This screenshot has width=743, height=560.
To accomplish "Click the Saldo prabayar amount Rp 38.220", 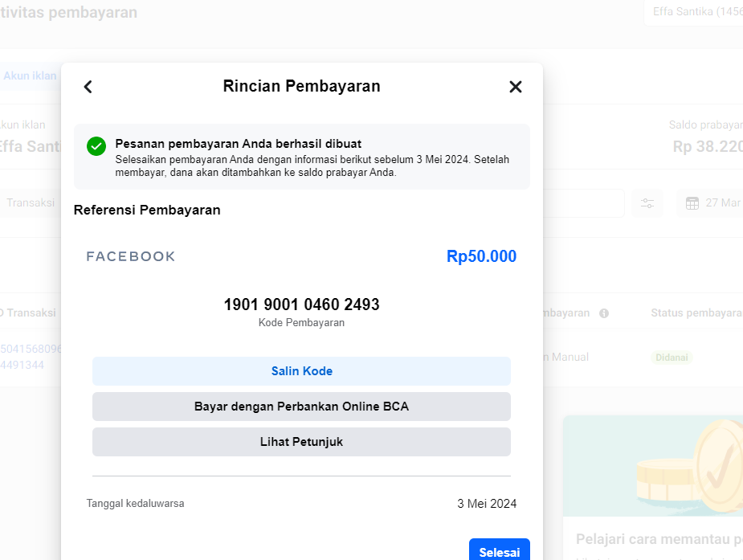I will click(x=708, y=146).
